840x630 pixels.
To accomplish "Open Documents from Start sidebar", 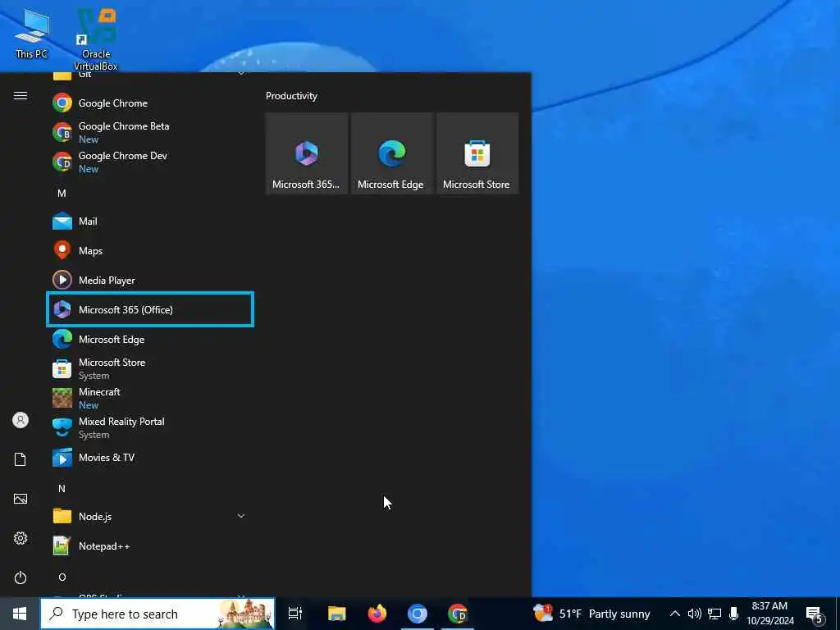I will coord(21,459).
